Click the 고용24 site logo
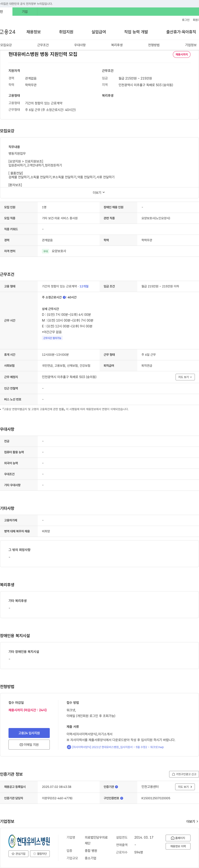 [7, 32]
